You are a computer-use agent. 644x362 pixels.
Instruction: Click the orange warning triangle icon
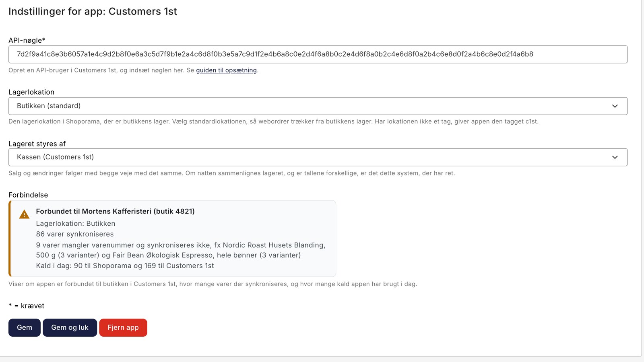(24, 214)
